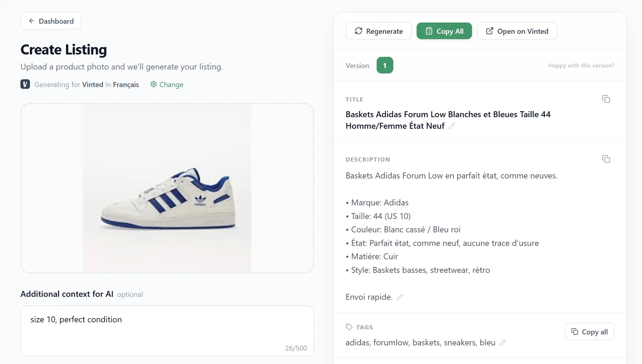Open the listing on Vinted
Screen dimensions: 642x364
pyautogui.click(x=517, y=31)
